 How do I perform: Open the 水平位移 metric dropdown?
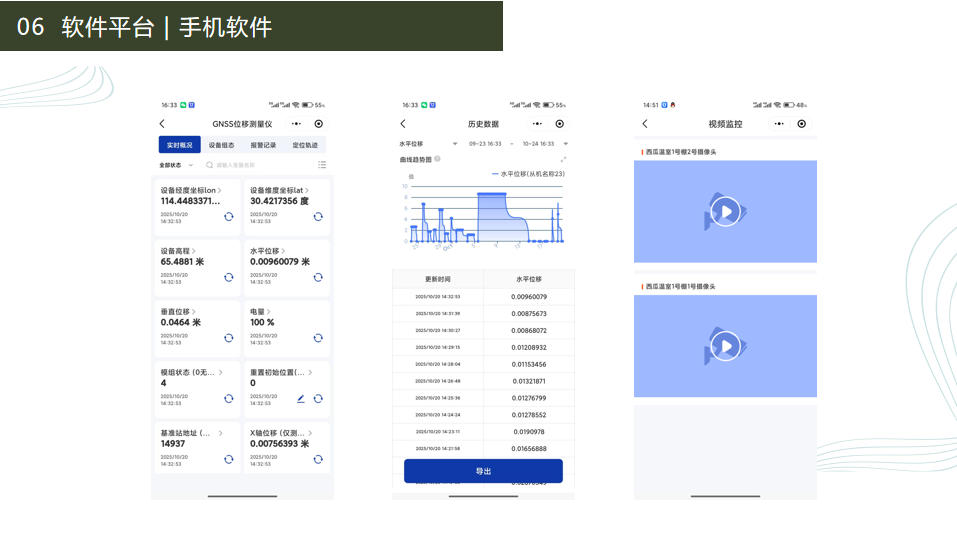pos(428,144)
